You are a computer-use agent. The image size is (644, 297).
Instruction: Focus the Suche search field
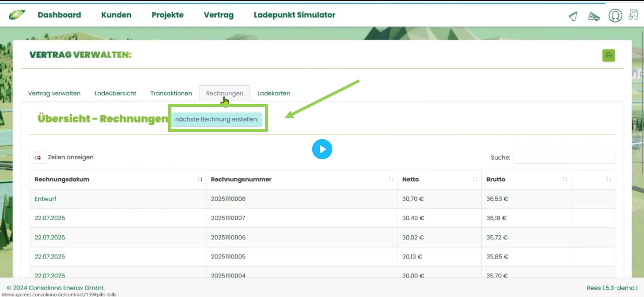coord(564,158)
